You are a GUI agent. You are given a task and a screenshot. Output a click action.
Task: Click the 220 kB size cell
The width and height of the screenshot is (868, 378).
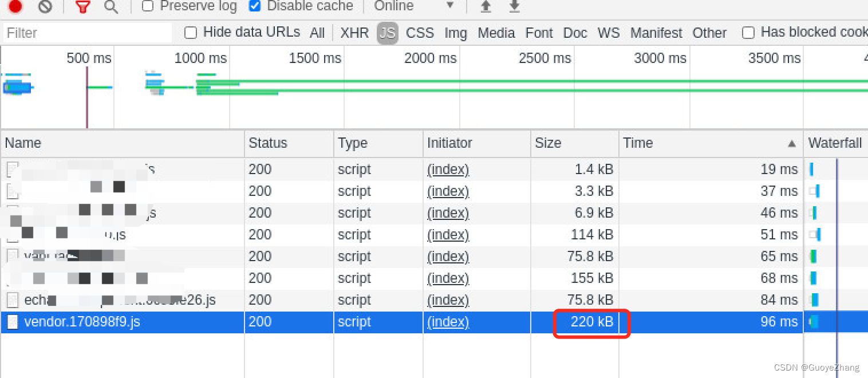pos(575,322)
